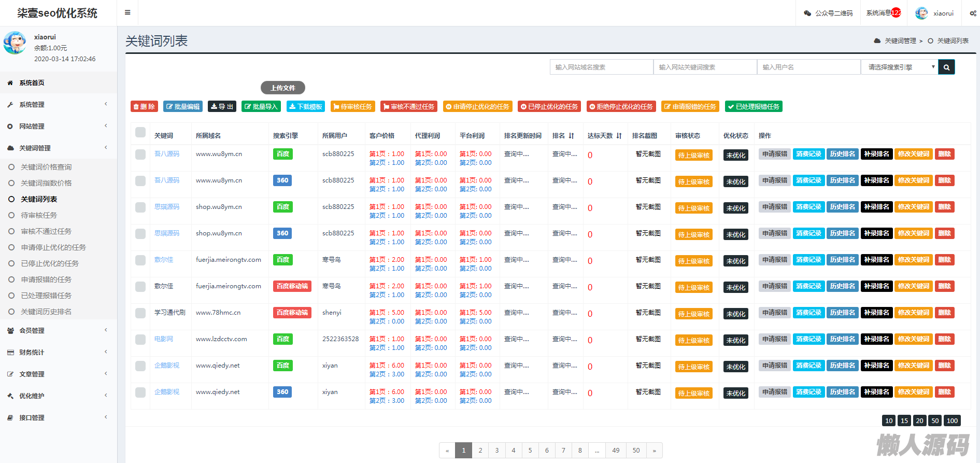Viewport: 980px width, 463px height.
Task: Open the 公众号二维码 WeChat icon
Action: pyautogui.click(x=807, y=13)
